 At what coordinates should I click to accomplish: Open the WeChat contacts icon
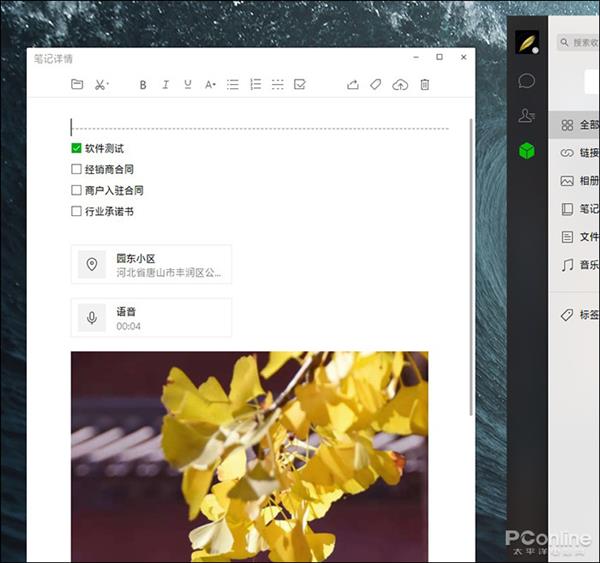pyautogui.click(x=527, y=116)
